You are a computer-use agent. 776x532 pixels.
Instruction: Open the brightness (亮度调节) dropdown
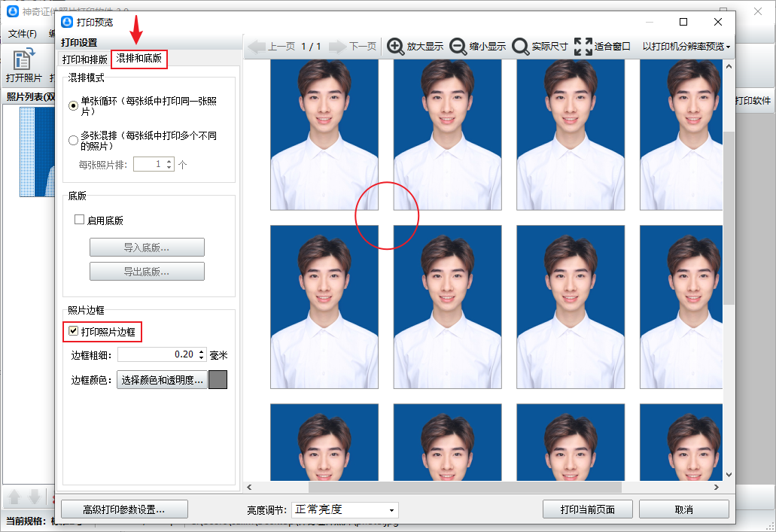pyautogui.click(x=345, y=509)
